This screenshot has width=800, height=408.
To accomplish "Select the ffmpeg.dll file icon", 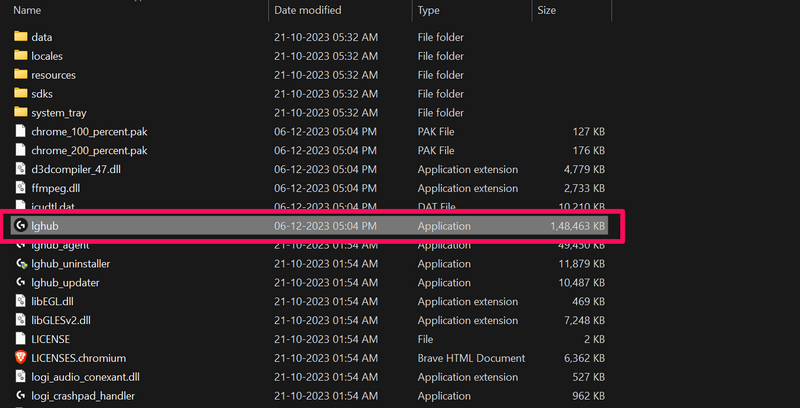I will [20, 188].
